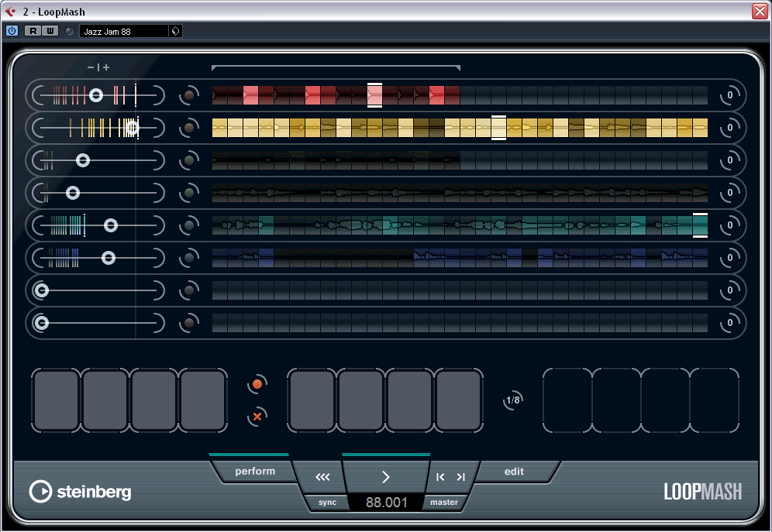
Task: Set the red first track as master
Action: pos(189,95)
